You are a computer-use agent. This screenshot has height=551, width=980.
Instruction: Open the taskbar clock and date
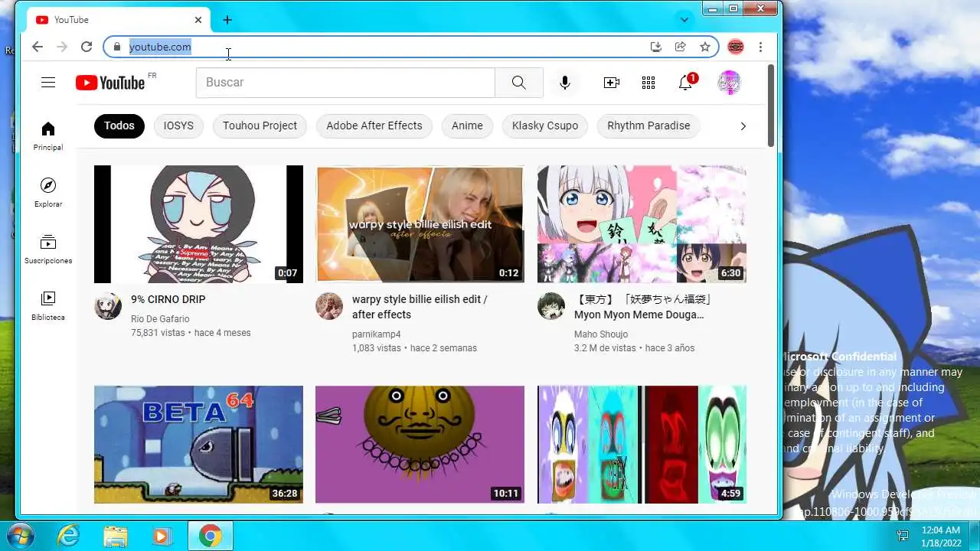click(941, 536)
